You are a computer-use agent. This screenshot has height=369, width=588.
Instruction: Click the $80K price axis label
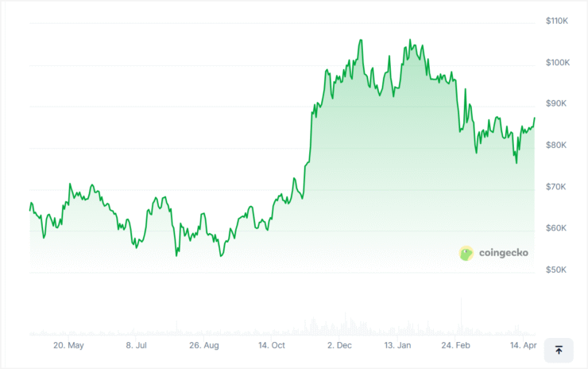(556, 145)
